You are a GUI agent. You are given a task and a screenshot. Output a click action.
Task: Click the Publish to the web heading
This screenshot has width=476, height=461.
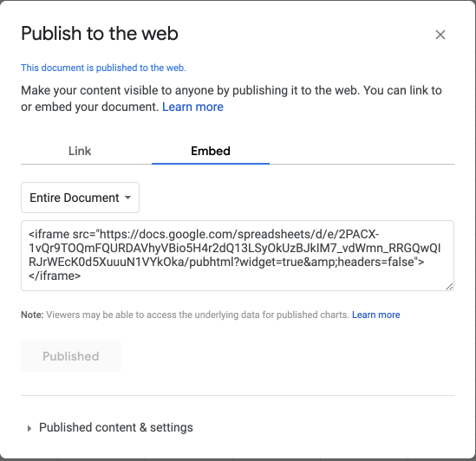tap(100, 33)
